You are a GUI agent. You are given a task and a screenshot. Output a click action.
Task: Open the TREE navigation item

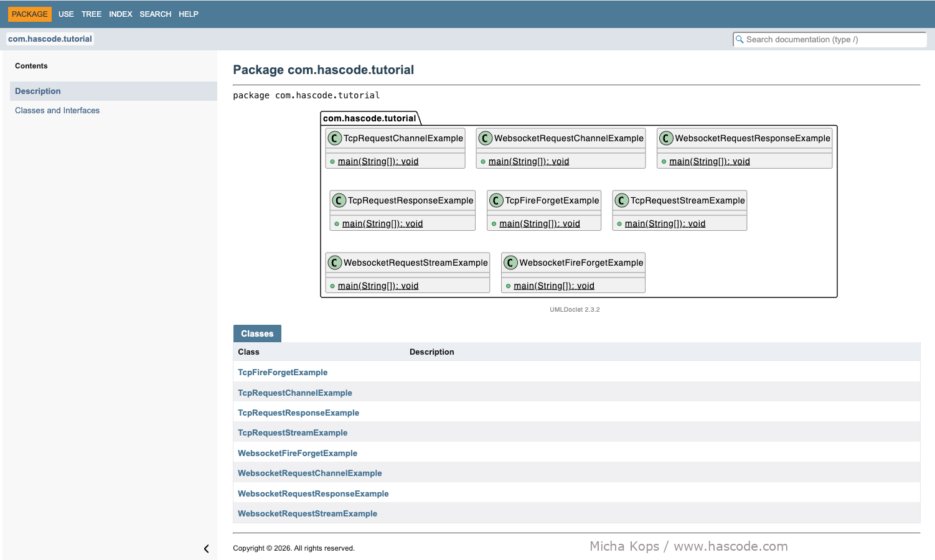click(x=91, y=14)
